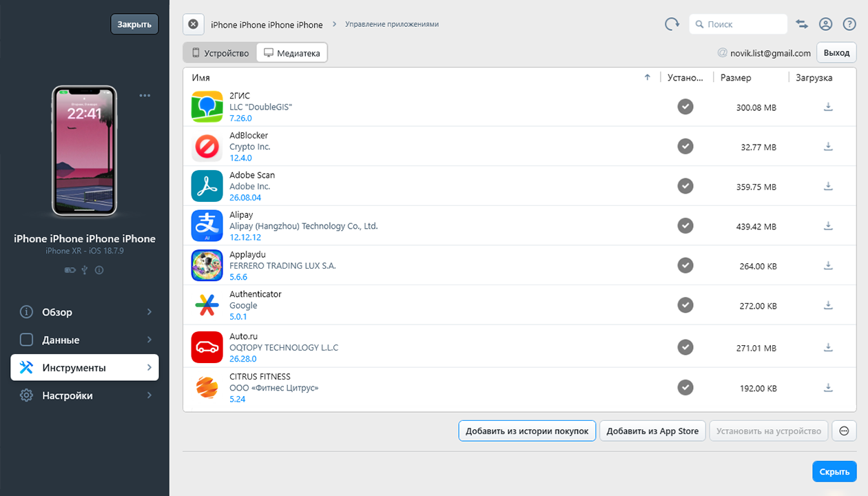Expand the Данные sidebar section
This screenshot has width=868, height=496.
coord(85,340)
